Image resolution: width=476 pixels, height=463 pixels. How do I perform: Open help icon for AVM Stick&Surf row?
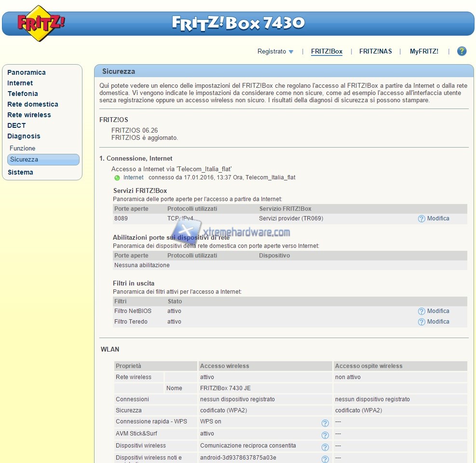[325, 435]
